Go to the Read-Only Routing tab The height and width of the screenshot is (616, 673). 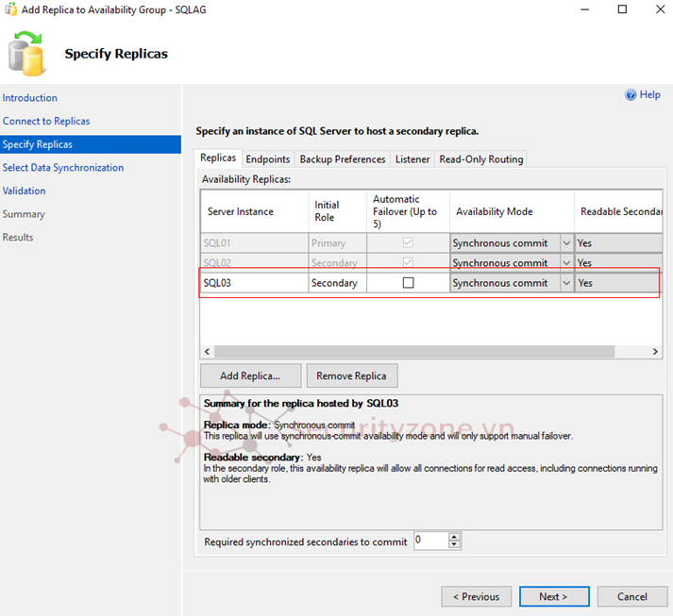point(480,159)
